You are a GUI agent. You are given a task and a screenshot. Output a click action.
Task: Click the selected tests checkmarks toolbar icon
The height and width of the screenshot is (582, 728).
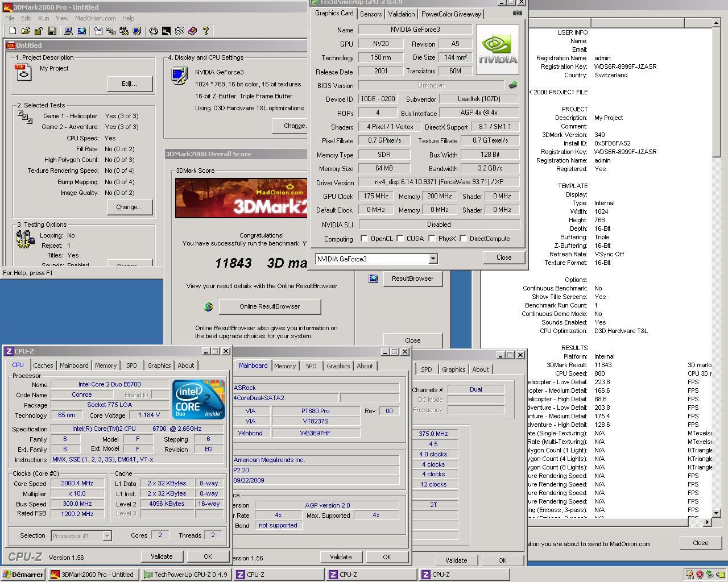[x=111, y=31]
